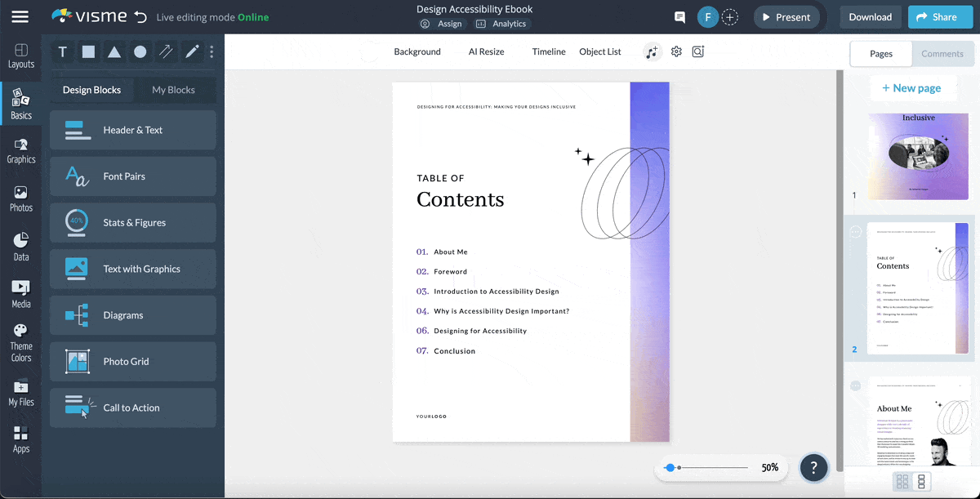Viewport: 980px width, 499px height.
Task: Open the Media panel
Action: point(20,292)
